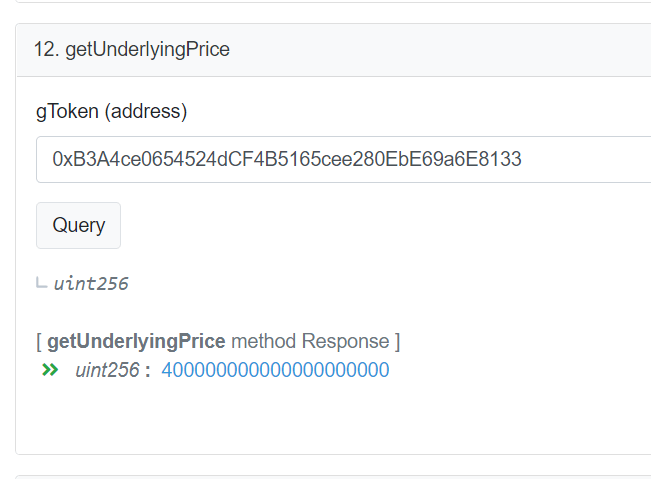The height and width of the screenshot is (479, 651).
Task: Click the italic uint256 return type text
Action: pyautogui.click(x=91, y=284)
